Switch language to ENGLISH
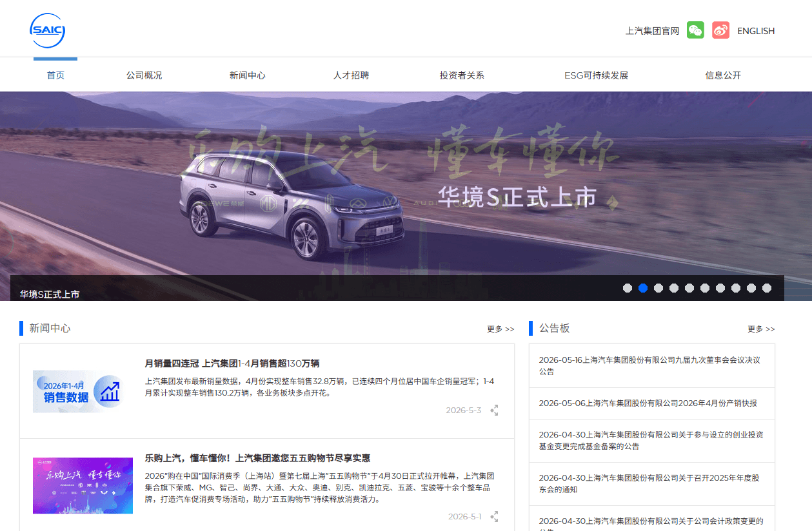Image resolution: width=812 pixels, height=531 pixels. [756, 31]
